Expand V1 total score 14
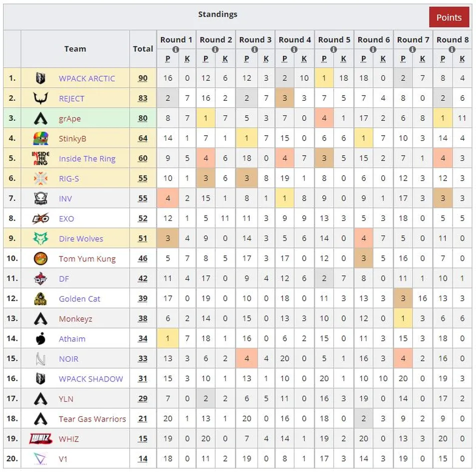 143,459
